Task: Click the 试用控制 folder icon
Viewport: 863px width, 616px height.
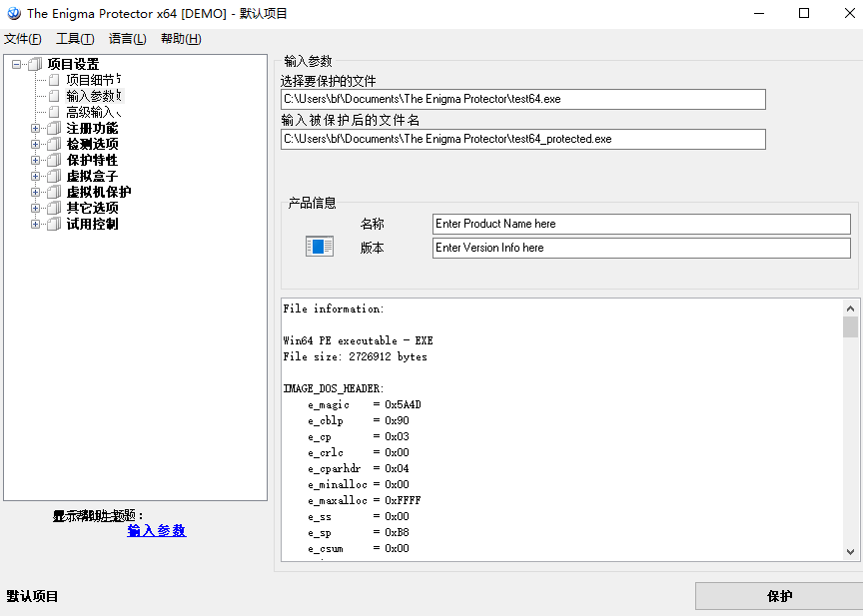Action: pos(54,224)
